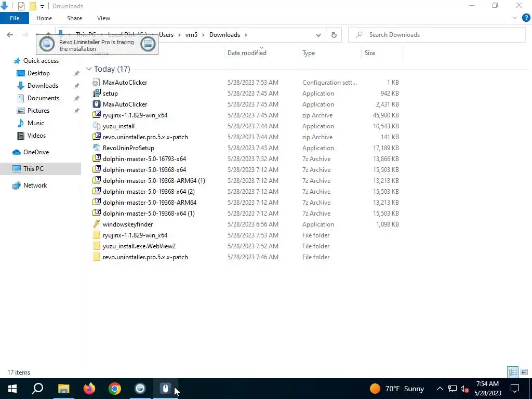Open the notification center icon
This screenshot has height=399, width=532.
[x=515, y=389]
